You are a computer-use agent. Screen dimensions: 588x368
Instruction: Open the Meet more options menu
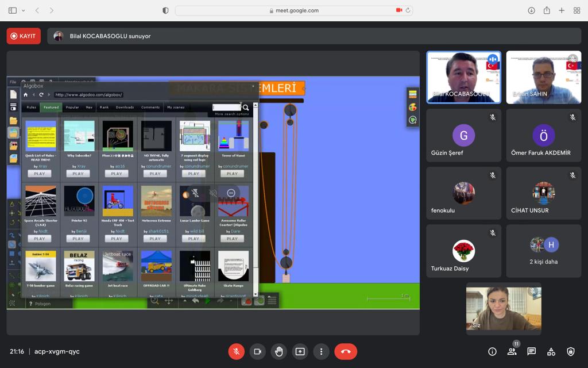321,352
